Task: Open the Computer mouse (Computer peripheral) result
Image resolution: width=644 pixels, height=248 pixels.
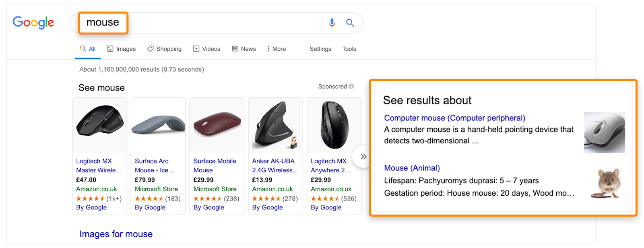Action: tap(454, 118)
